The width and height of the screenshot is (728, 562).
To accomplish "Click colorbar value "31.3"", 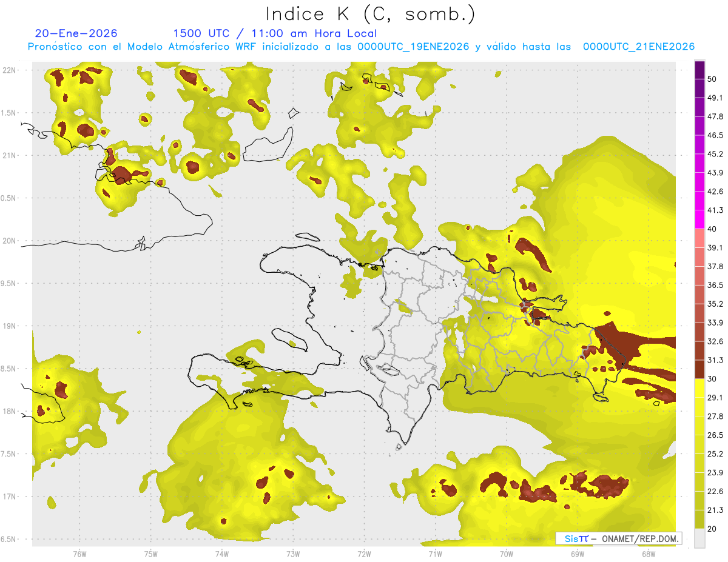I will (715, 360).
